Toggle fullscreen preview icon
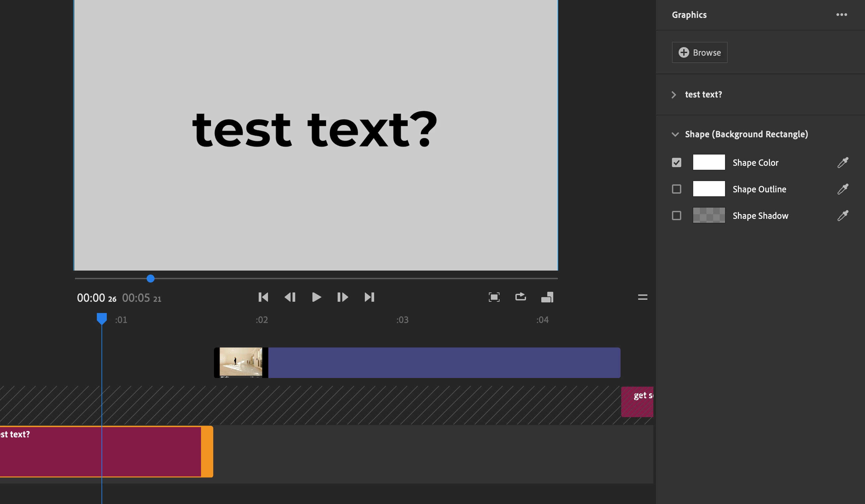Viewport: 865px width, 504px height. click(x=494, y=297)
